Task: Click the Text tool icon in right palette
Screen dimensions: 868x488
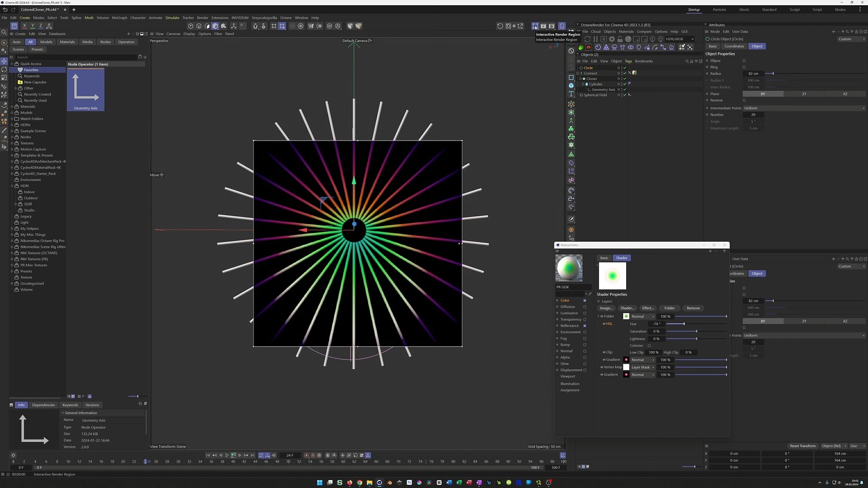Action: click(x=571, y=94)
